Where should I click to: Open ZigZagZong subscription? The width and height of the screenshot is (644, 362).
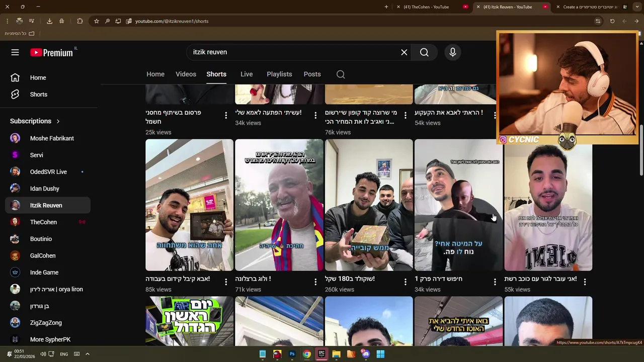click(48, 323)
